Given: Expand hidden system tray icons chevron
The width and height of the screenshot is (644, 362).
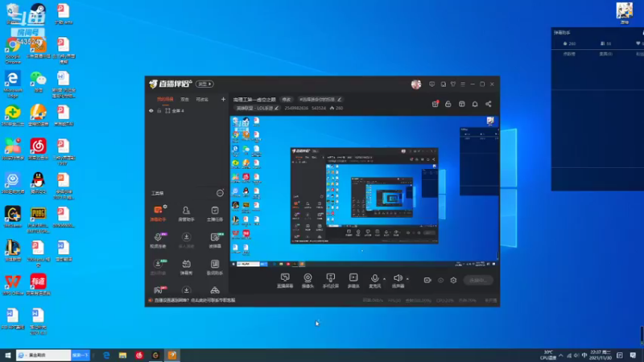Looking at the screenshot, I should pyautogui.click(x=560, y=356).
